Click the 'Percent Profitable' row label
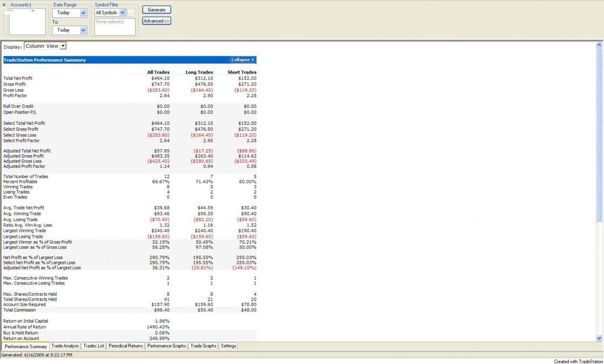This screenshot has width=604, height=364. (x=21, y=182)
